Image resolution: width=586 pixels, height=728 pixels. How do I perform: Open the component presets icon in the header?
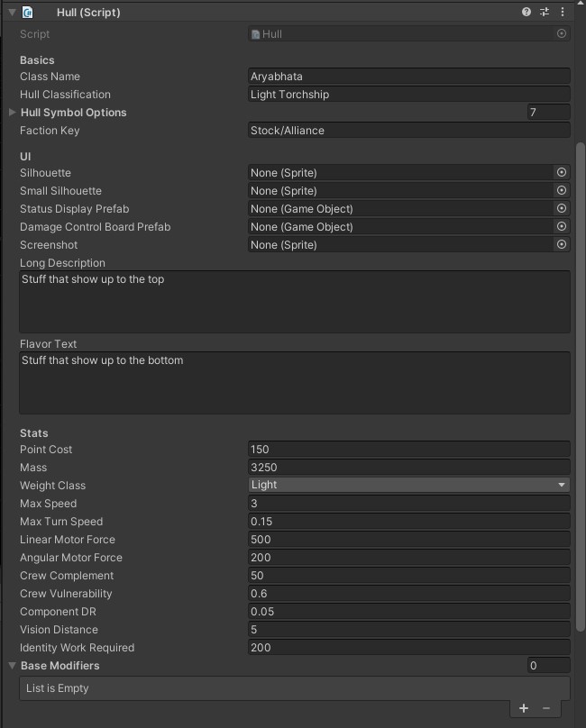545,13
